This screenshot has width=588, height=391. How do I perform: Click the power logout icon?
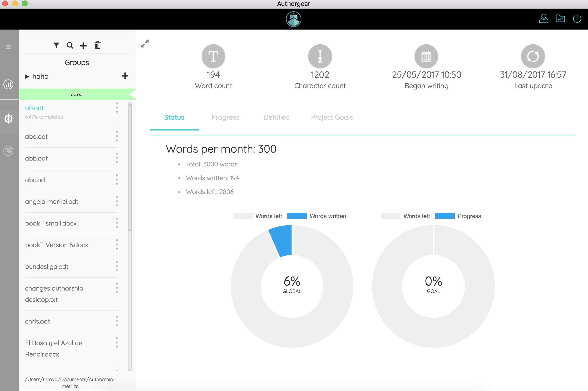[577, 18]
